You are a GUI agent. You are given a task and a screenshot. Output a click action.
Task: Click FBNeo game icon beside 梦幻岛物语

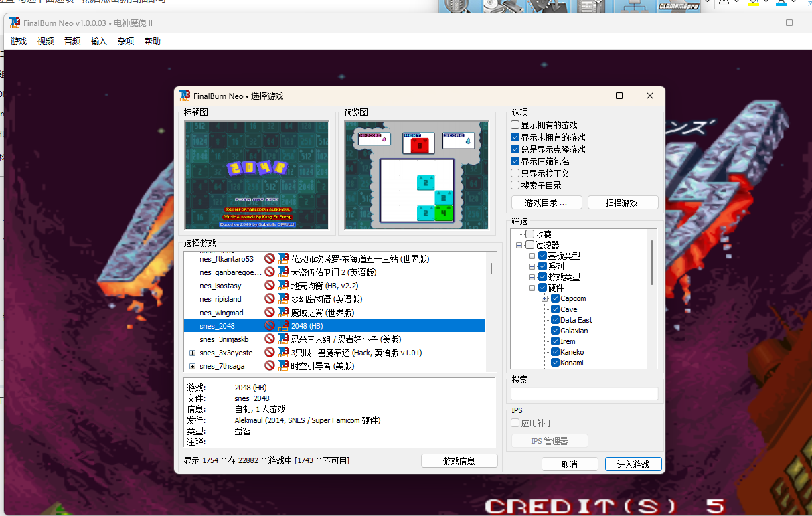(x=283, y=299)
